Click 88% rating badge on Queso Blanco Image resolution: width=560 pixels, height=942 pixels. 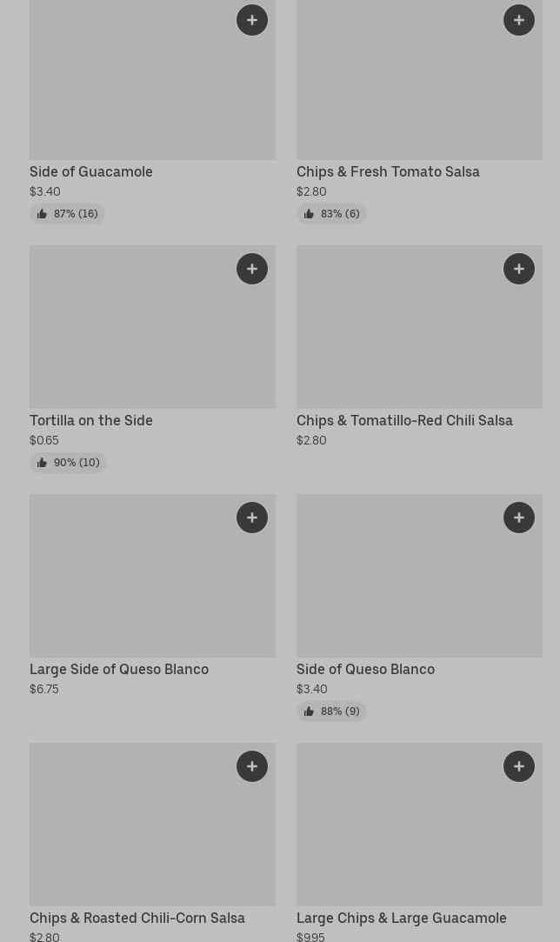tap(331, 712)
